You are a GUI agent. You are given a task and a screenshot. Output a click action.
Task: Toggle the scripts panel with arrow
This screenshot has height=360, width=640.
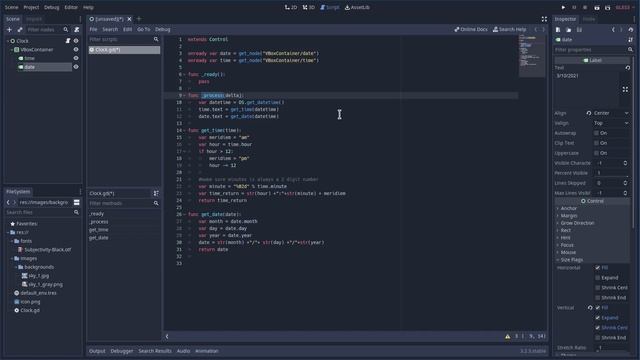(167, 336)
